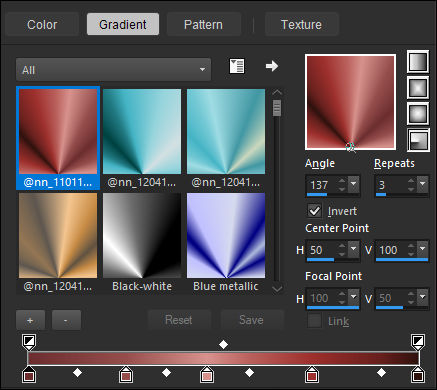The height and width of the screenshot is (390, 437).
Task: Click the gradient list scrollbar thumb
Action: click(x=277, y=108)
